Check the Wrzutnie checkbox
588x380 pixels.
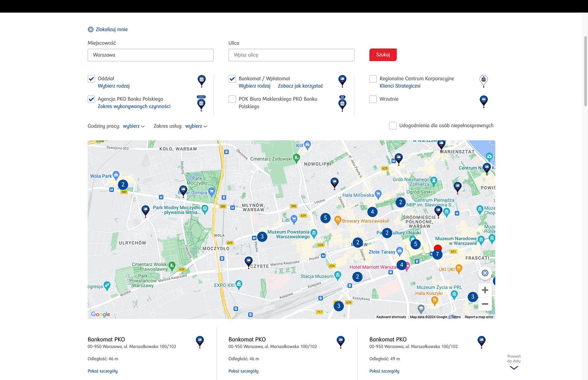373,99
